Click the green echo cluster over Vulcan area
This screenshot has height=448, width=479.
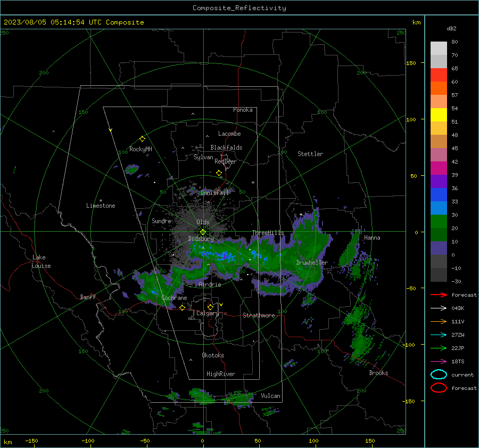(x=240, y=398)
